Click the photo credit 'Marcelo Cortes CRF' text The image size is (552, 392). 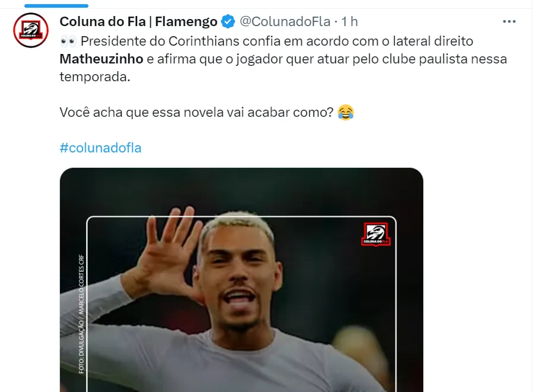(81, 284)
